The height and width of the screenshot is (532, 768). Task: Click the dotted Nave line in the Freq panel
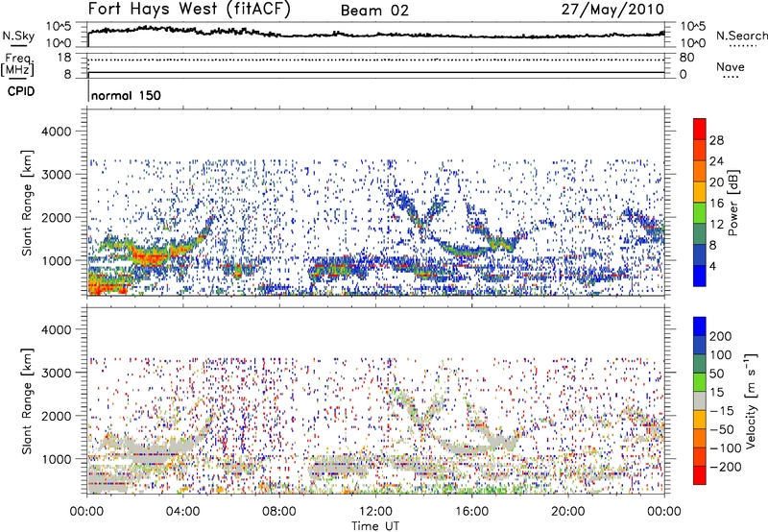[375, 60]
